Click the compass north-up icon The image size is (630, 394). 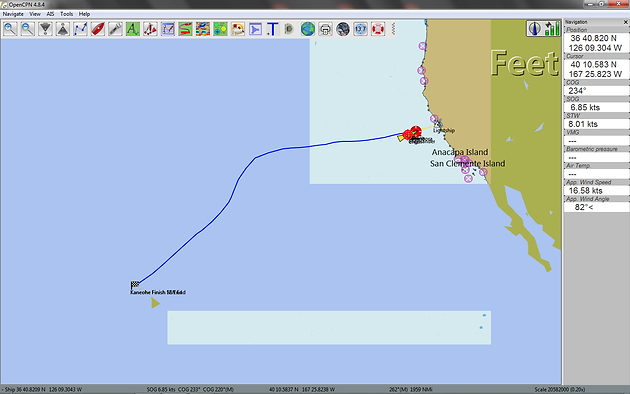pos(534,29)
